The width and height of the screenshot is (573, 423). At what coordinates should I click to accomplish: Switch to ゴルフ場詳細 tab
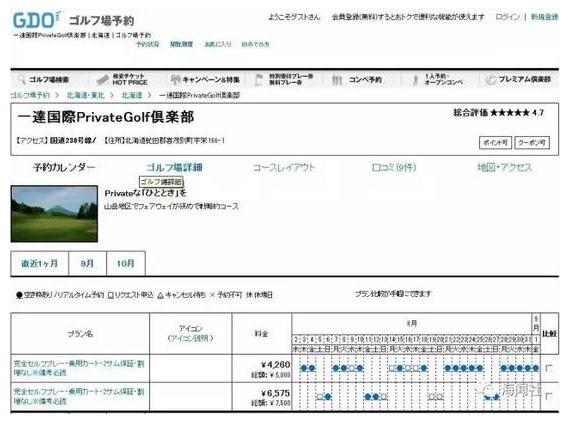point(174,168)
